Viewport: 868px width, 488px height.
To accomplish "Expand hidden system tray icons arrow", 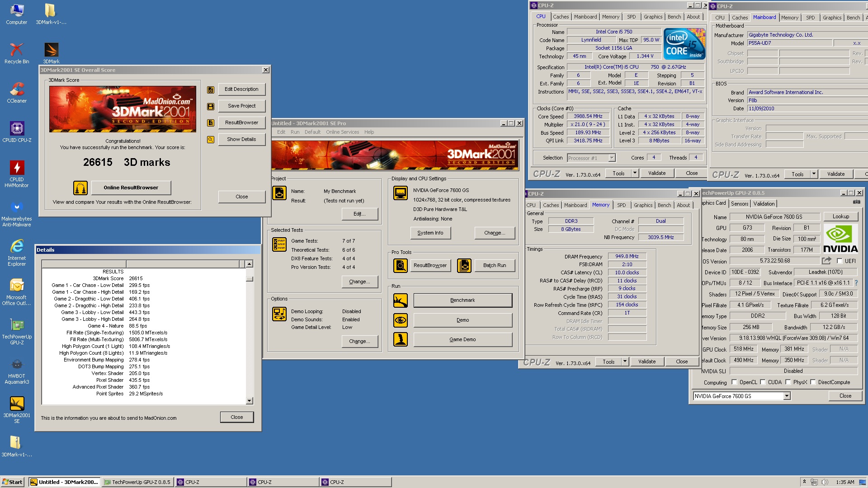I will (804, 482).
